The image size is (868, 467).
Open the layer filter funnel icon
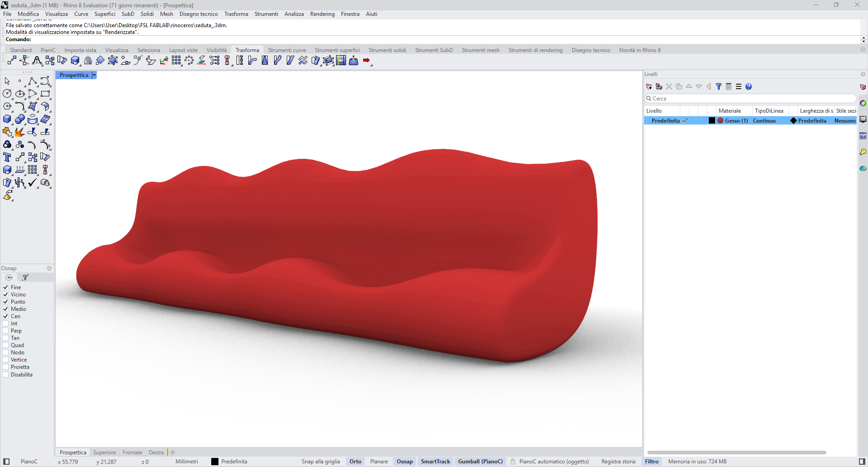pyautogui.click(x=719, y=86)
